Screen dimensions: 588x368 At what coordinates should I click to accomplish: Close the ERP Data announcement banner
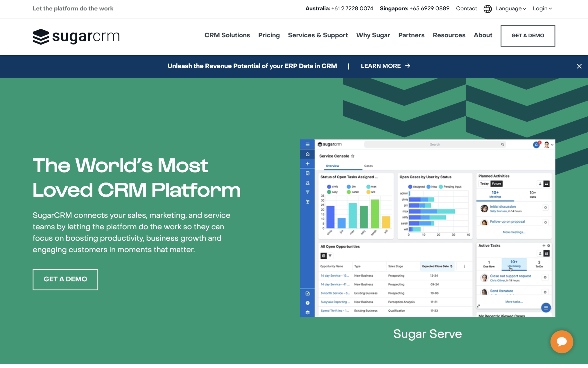579,66
